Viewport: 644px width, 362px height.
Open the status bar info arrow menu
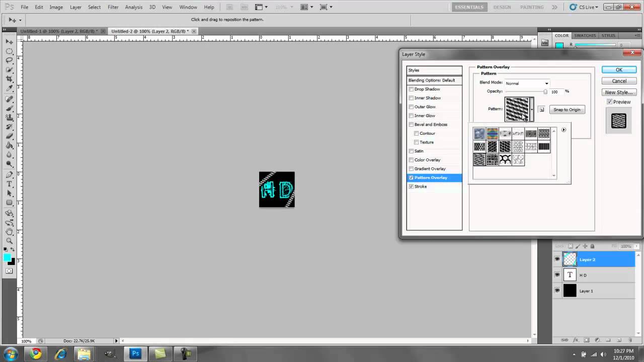(116, 341)
